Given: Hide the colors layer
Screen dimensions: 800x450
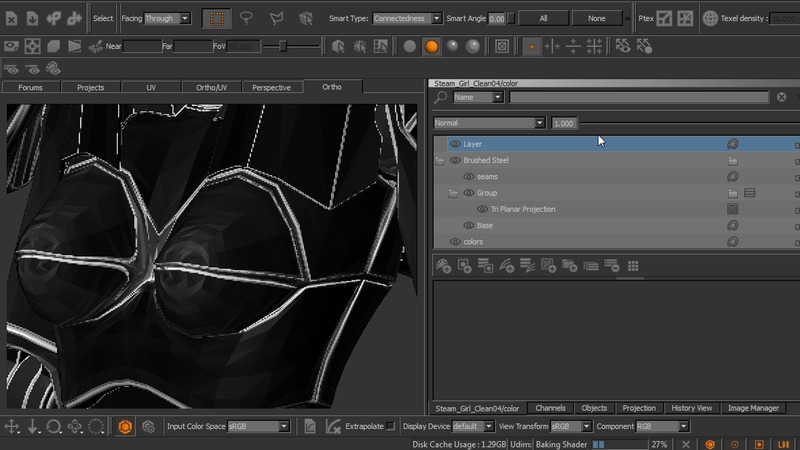Looking at the screenshot, I should [455, 242].
